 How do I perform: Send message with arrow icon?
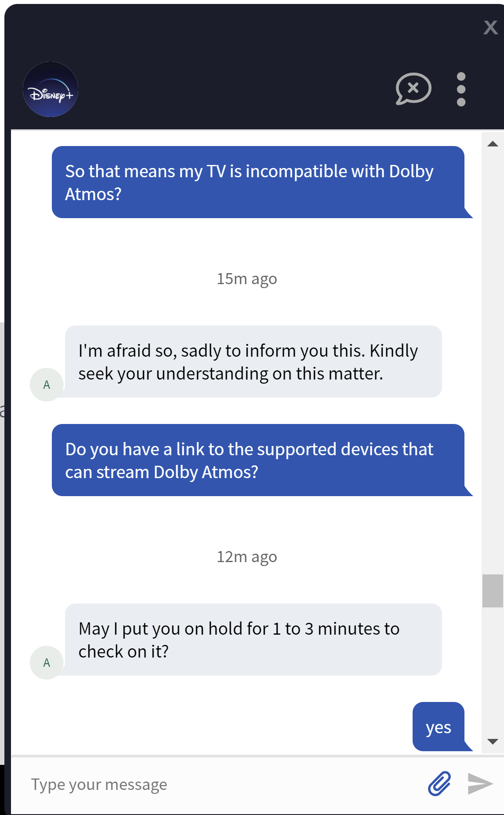pyautogui.click(x=480, y=783)
